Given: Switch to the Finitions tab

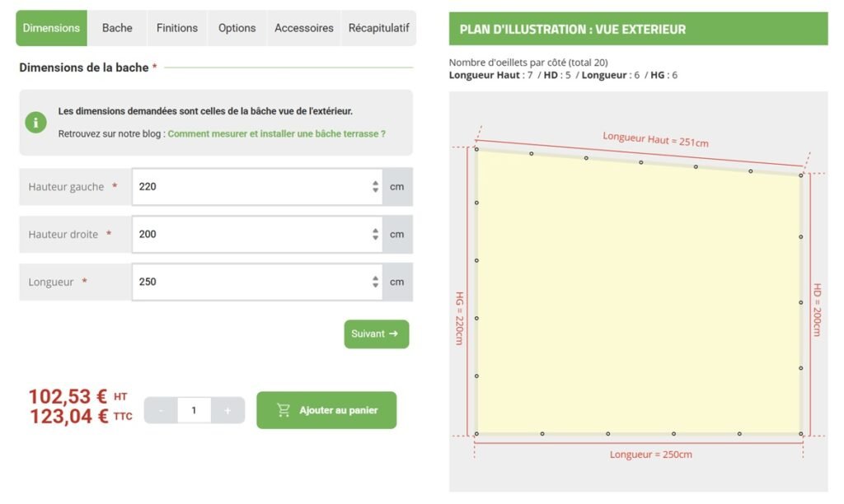Looking at the screenshot, I should pyautogui.click(x=177, y=28).
